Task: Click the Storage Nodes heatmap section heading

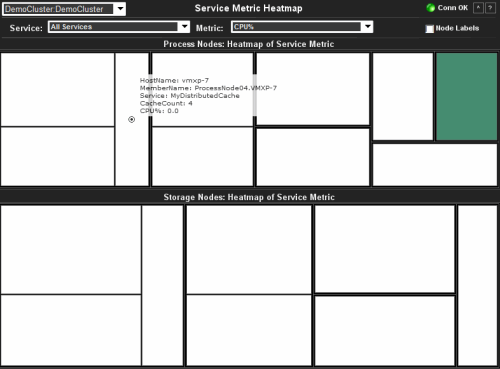Action: (249, 197)
